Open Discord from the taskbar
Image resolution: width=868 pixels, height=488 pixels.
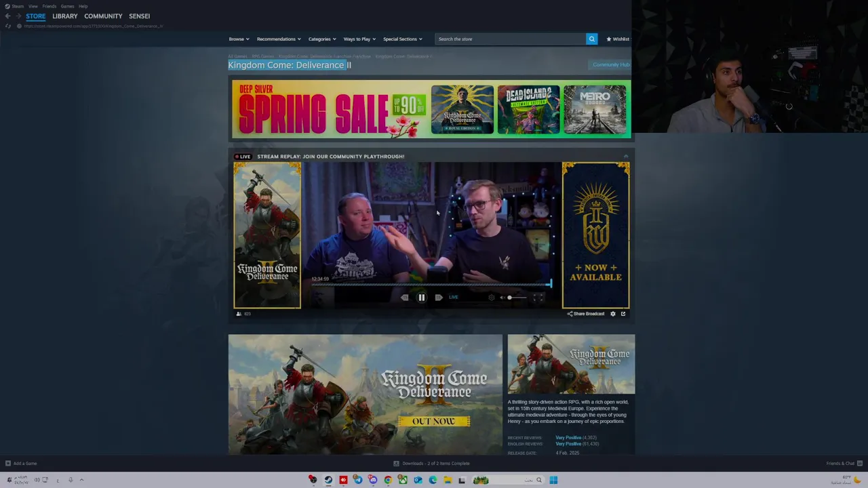tap(373, 480)
